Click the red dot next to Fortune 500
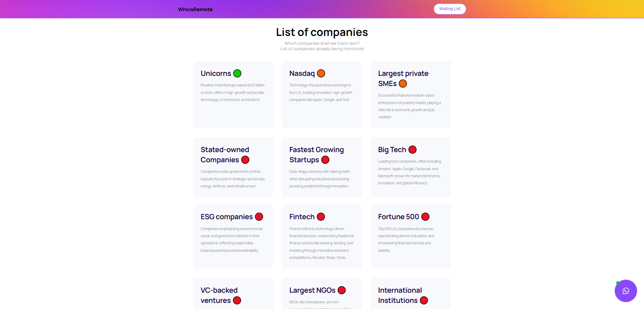This screenshot has height=309, width=644. pyautogui.click(x=425, y=217)
